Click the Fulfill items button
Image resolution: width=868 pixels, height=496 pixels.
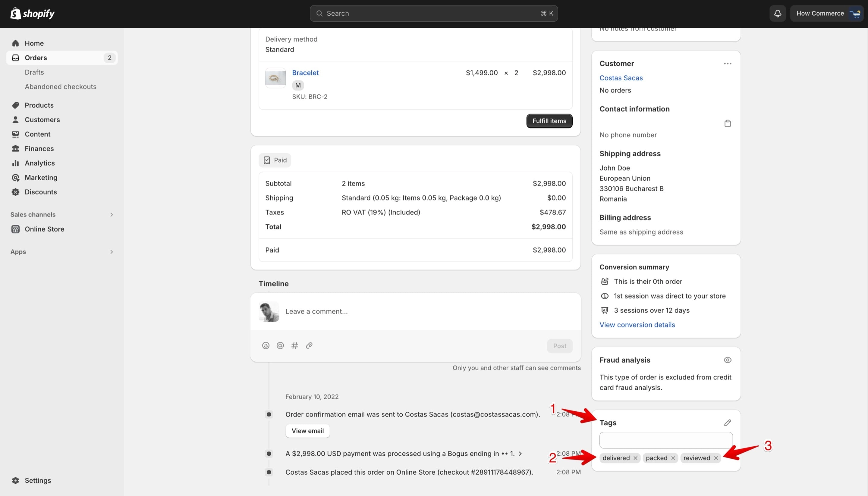pyautogui.click(x=549, y=121)
